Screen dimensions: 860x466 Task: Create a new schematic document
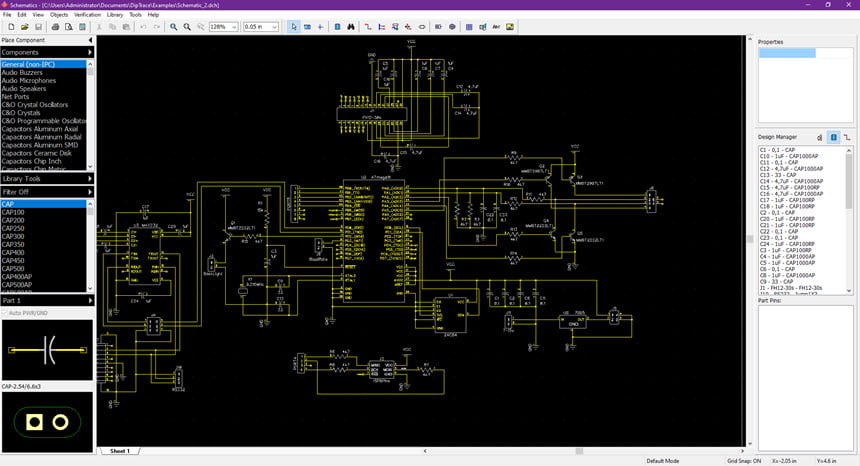11,26
